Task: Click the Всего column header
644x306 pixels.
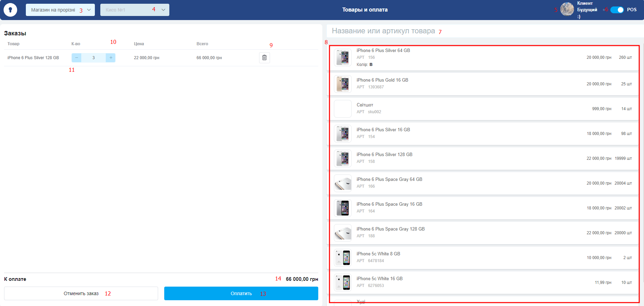Action: [202, 44]
